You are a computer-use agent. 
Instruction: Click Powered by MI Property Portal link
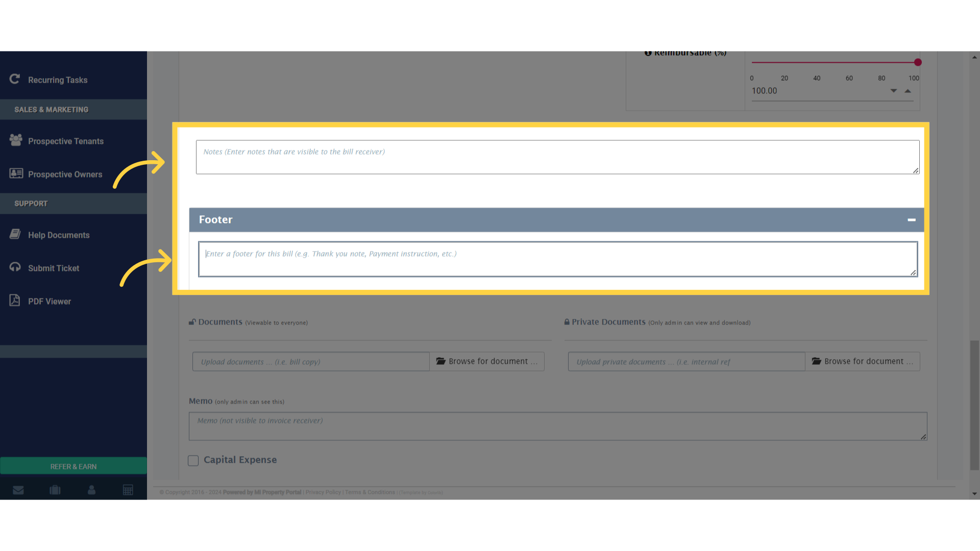point(262,492)
